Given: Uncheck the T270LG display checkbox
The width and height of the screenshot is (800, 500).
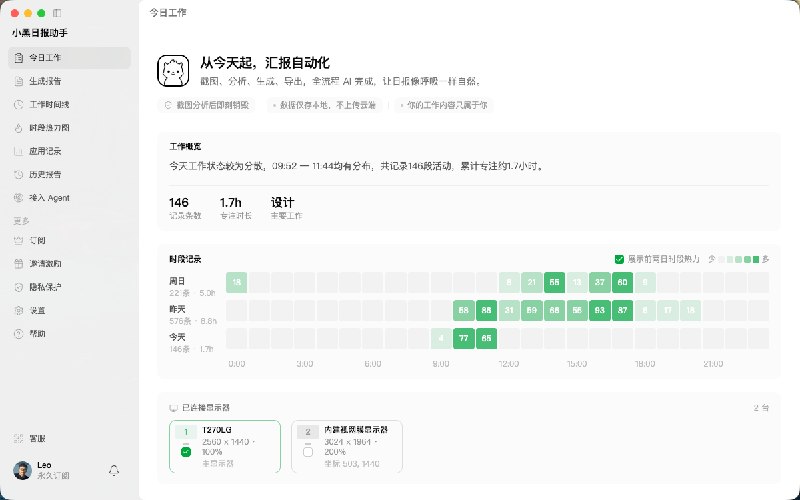Looking at the screenshot, I should pos(186,452).
